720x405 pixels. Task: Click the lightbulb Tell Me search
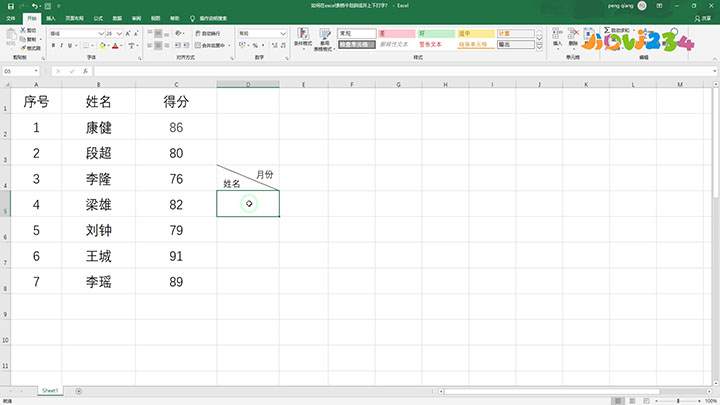192,18
